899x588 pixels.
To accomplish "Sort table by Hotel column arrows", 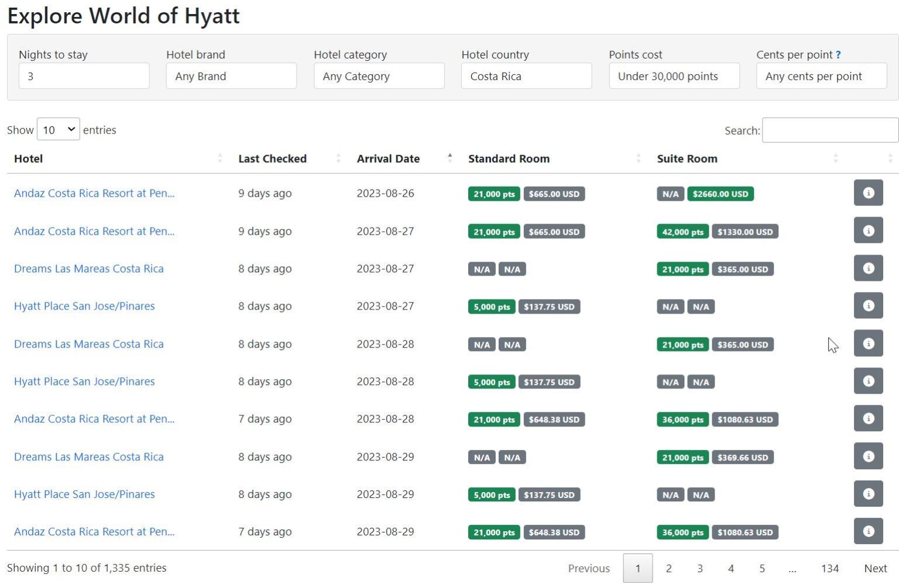I will [x=220, y=159].
